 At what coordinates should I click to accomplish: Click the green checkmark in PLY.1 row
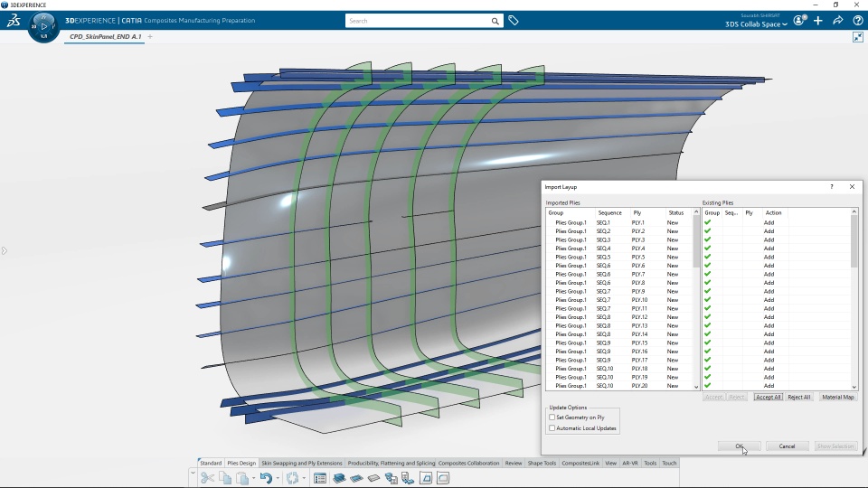(707, 222)
